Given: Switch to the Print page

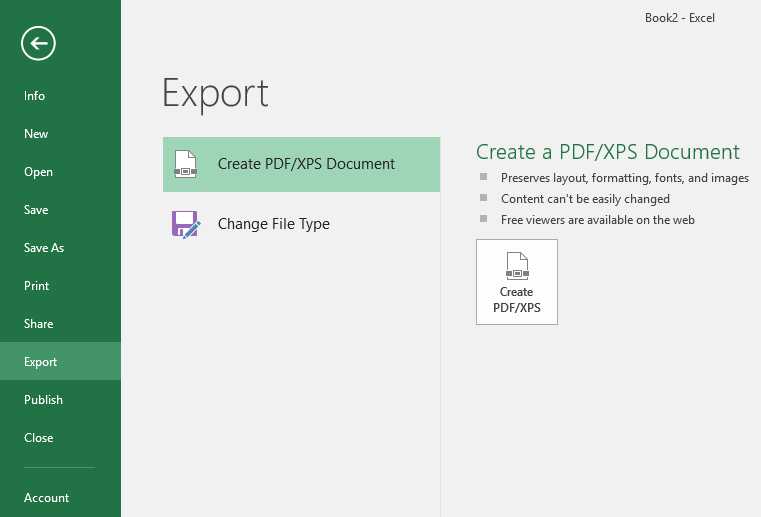Looking at the screenshot, I should [x=60, y=285].
